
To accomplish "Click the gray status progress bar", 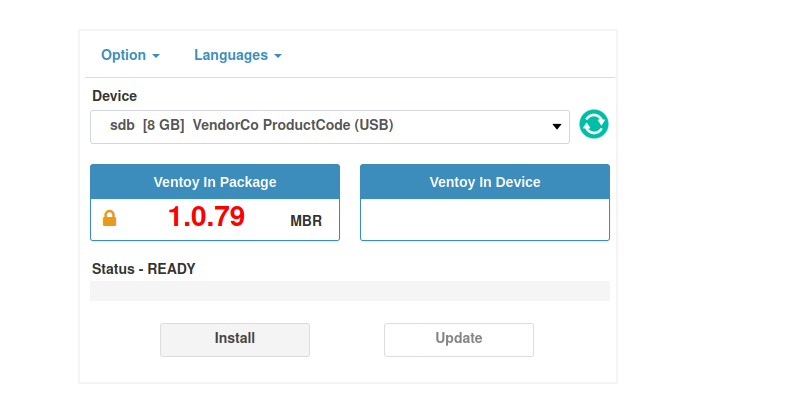I will [349, 291].
